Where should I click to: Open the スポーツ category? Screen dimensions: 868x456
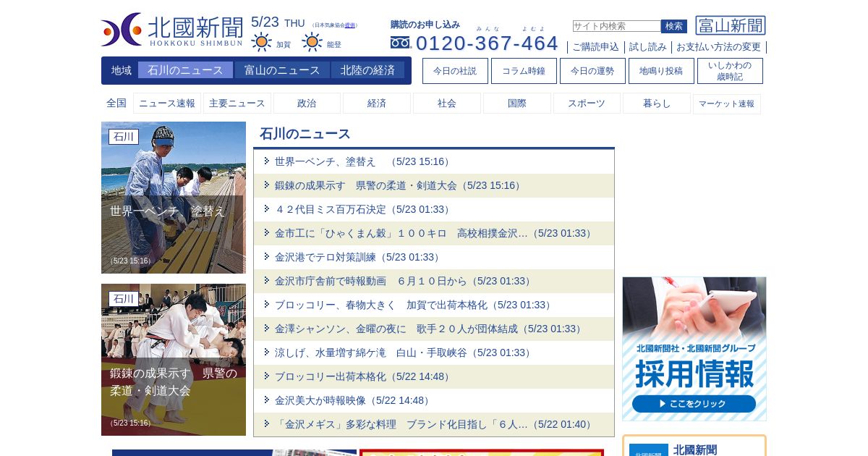(x=587, y=104)
